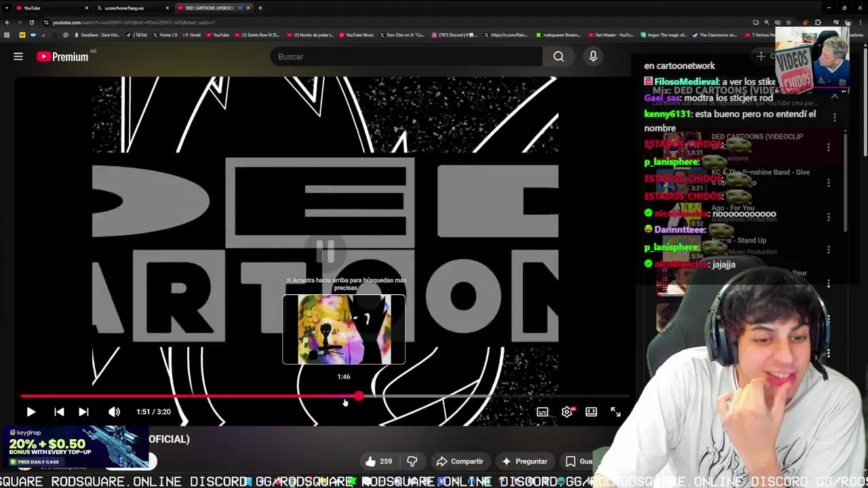The height and width of the screenshot is (488, 868).
Task: Open the TikTok bookmark
Action: [137, 35]
